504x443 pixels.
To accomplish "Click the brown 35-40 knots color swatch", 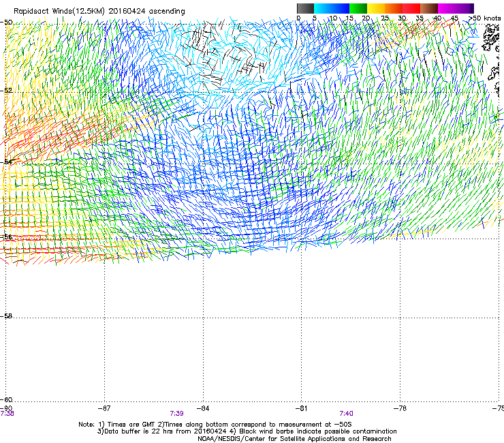I will (x=429, y=8).
